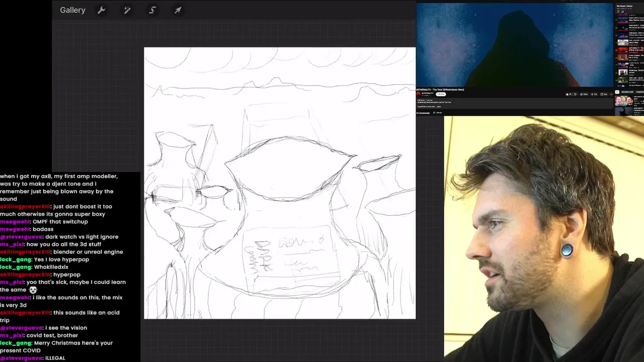
Task: Click the YouTube Subscribe button
Action: tap(441, 94)
